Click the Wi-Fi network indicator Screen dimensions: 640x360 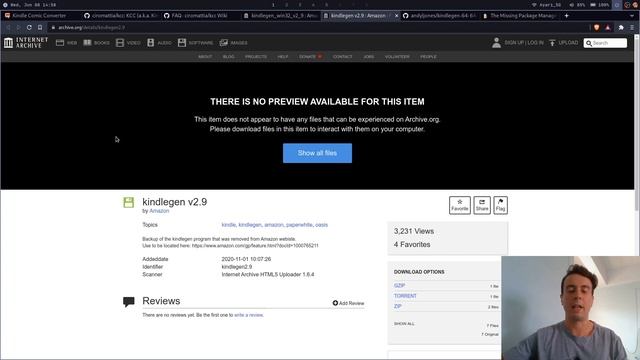547,5
